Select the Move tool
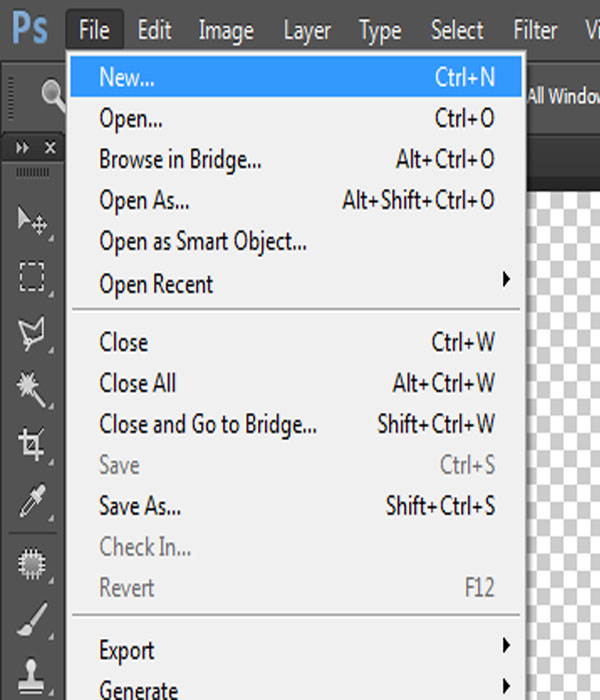The height and width of the screenshot is (700, 600). point(32,221)
